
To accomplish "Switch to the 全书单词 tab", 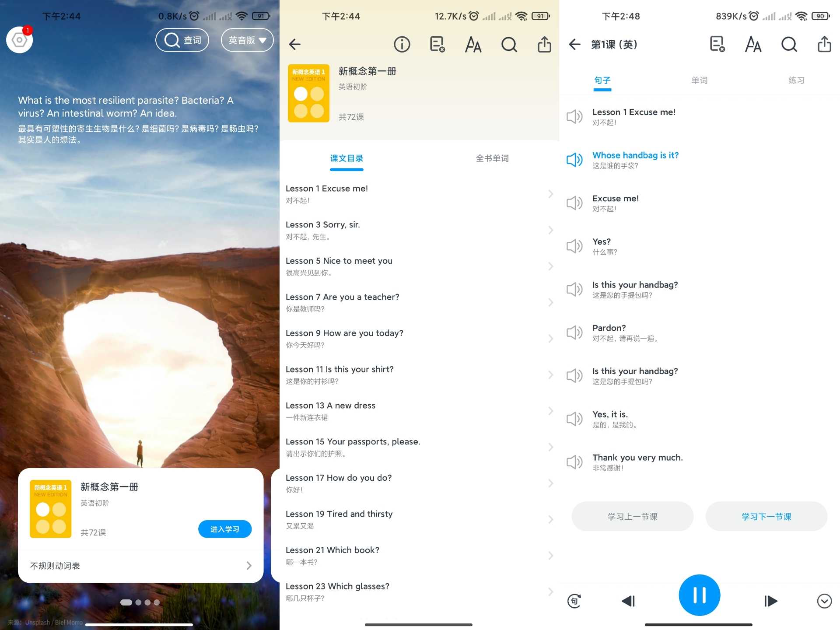I will point(492,158).
